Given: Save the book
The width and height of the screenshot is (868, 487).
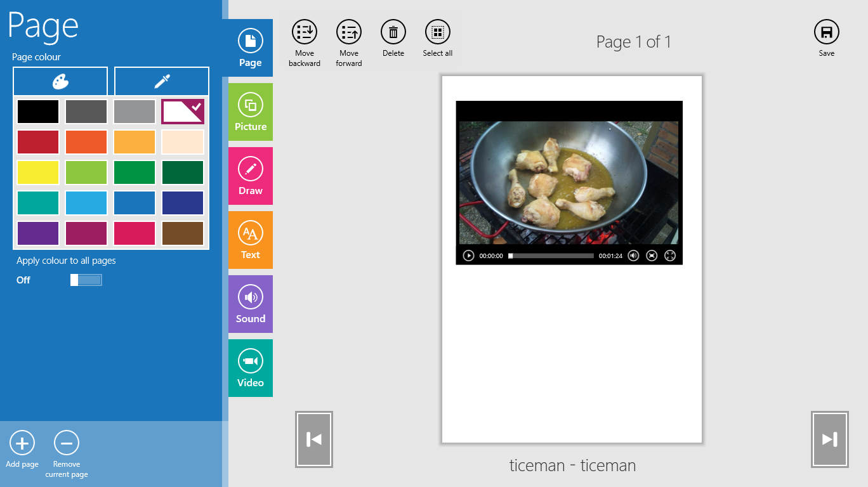Looking at the screenshot, I should pos(827,31).
